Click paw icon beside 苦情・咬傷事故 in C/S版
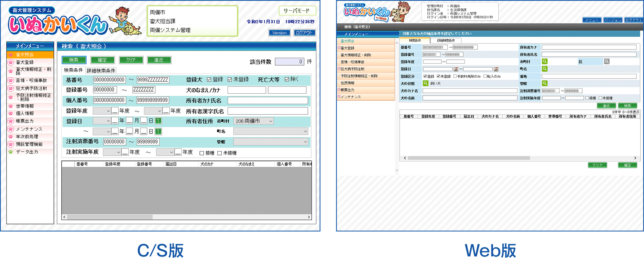Image resolution: width=644 pixels, height=258 pixels. [11, 80]
